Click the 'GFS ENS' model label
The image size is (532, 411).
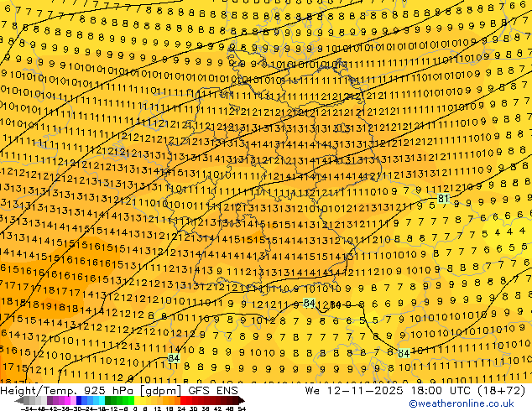213,391
